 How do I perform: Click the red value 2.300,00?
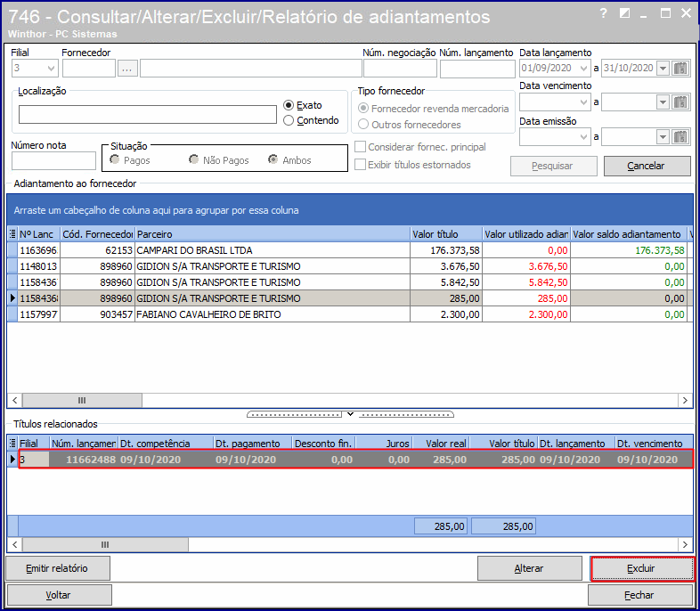[x=548, y=314]
